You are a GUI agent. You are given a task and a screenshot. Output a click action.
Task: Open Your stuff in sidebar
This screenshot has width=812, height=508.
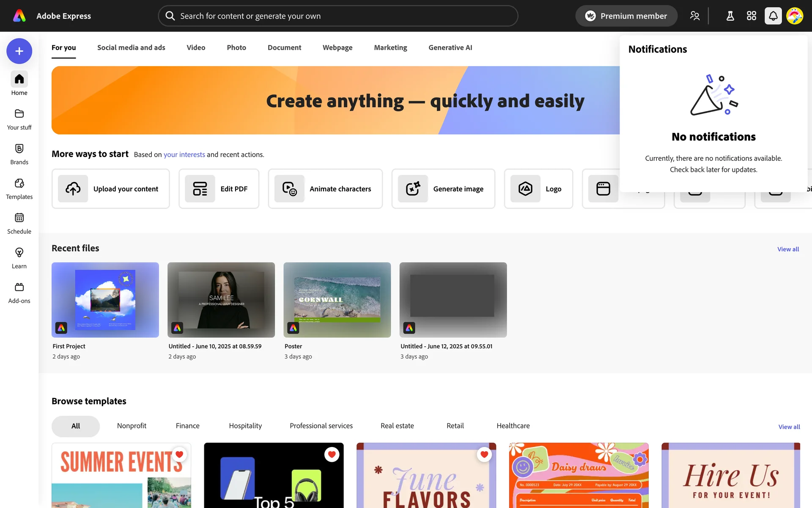click(x=19, y=119)
